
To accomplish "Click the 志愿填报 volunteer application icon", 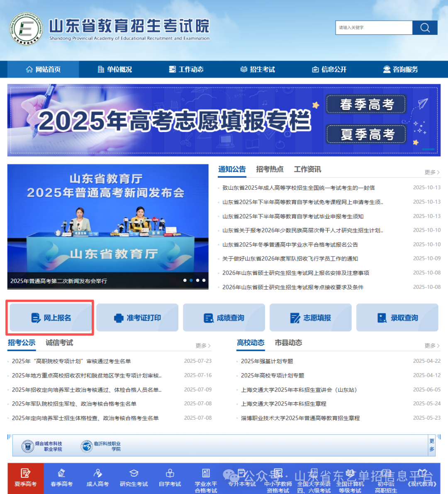I will [310, 317].
